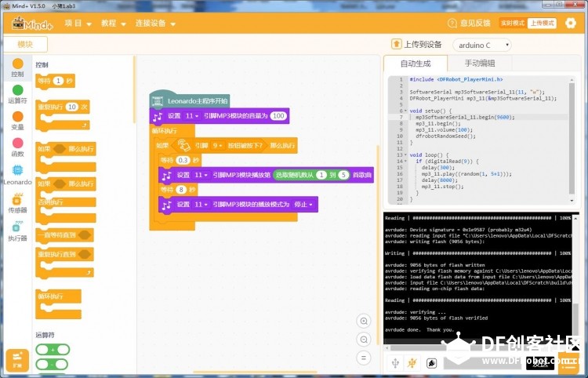
Task: Click the Mind+ logo
Action: (x=32, y=24)
